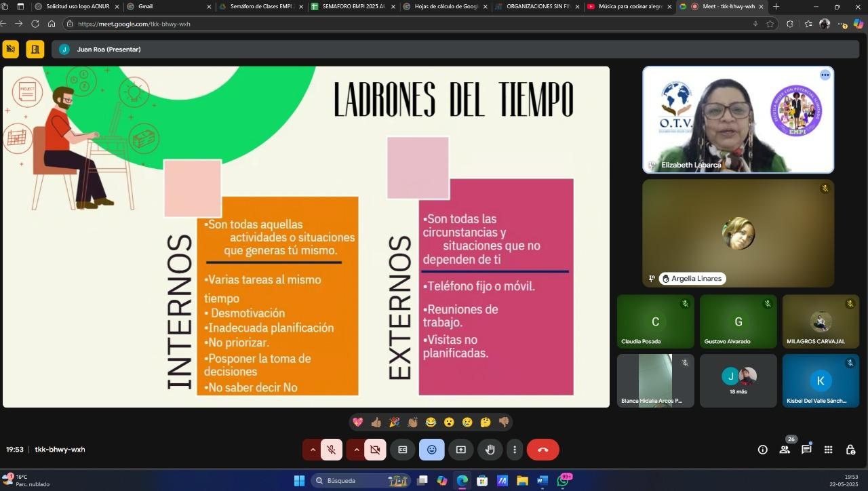868x491 pixels.
Task: Open meeting details info icon
Action: (x=763, y=450)
